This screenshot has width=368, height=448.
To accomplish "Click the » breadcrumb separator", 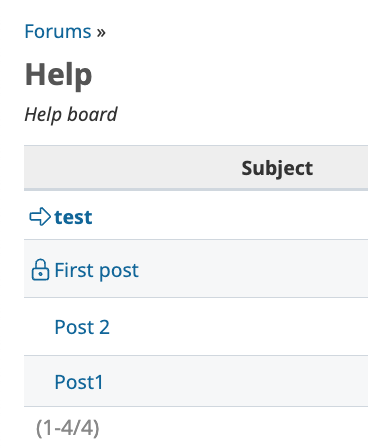I will pyautogui.click(x=101, y=33).
